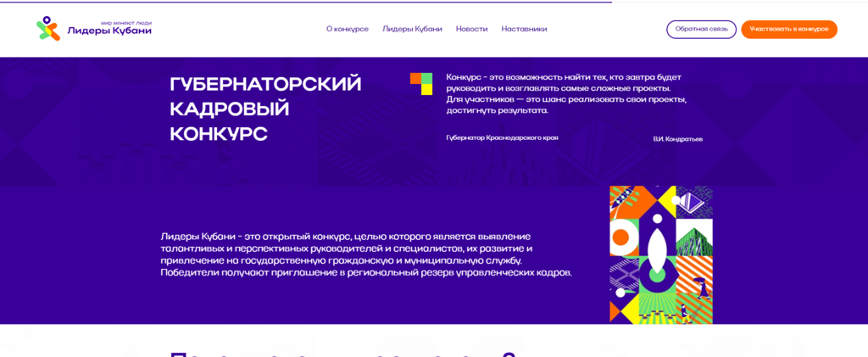Open the Новости page from navigation
This screenshot has height=357, width=868.
[x=471, y=29]
